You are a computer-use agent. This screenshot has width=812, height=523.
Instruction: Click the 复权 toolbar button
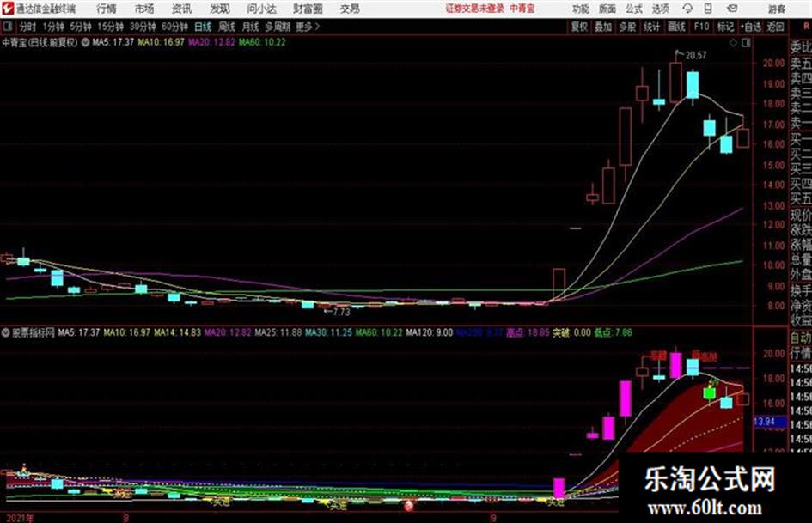tap(579, 27)
